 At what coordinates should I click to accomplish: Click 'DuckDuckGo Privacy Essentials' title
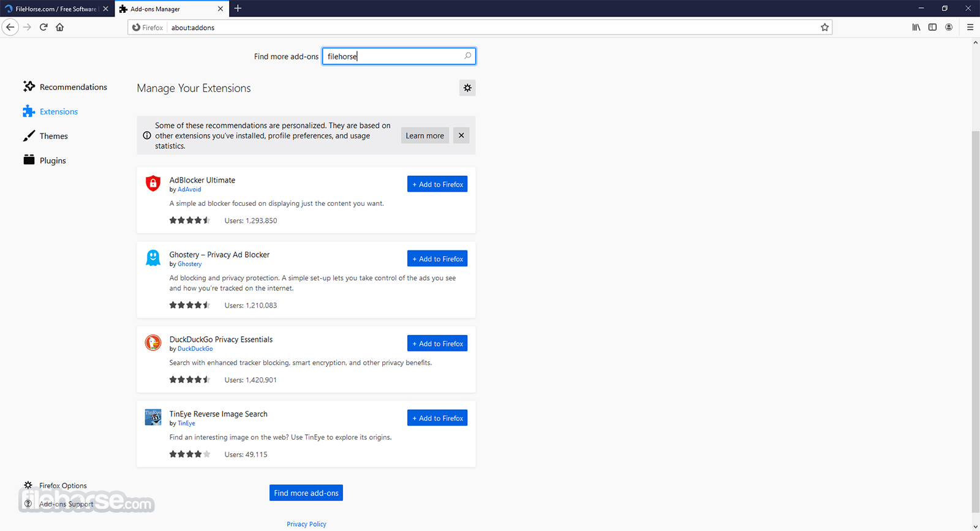click(221, 339)
